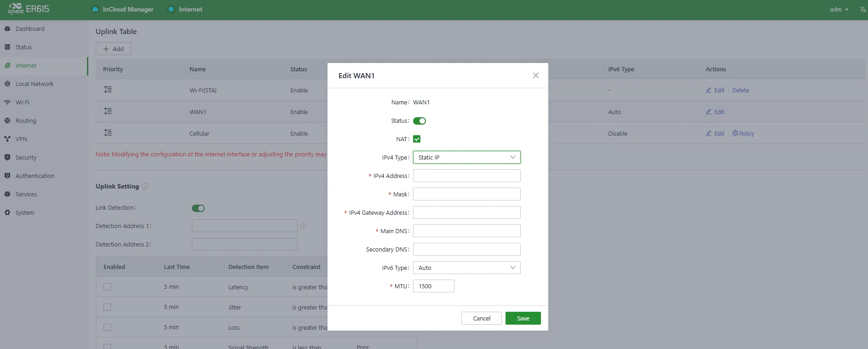Image resolution: width=868 pixels, height=349 pixels.
Task: Enable the Latency detection checkbox
Action: [x=107, y=287]
